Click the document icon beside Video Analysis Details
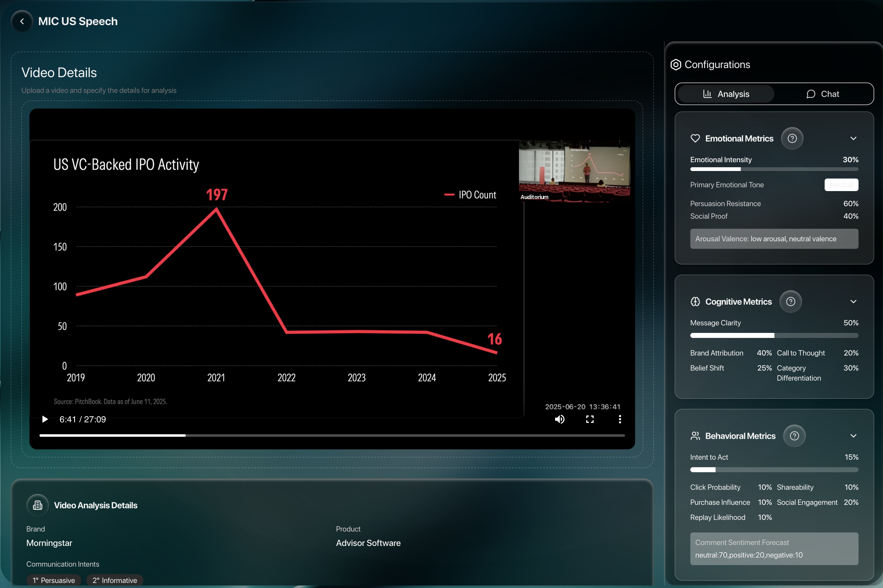The height and width of the screenshot is (588, 883). click(x=37, y=505)
